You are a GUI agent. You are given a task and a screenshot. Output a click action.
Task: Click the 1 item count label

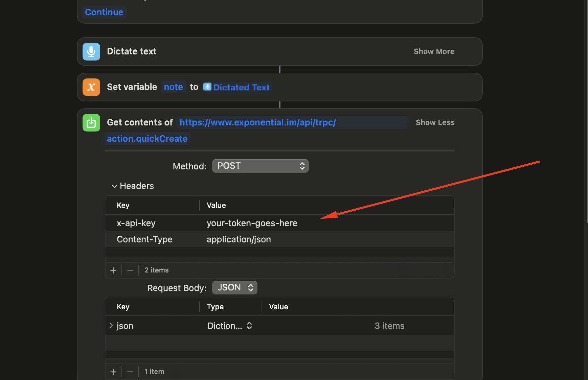coord(154,372)
